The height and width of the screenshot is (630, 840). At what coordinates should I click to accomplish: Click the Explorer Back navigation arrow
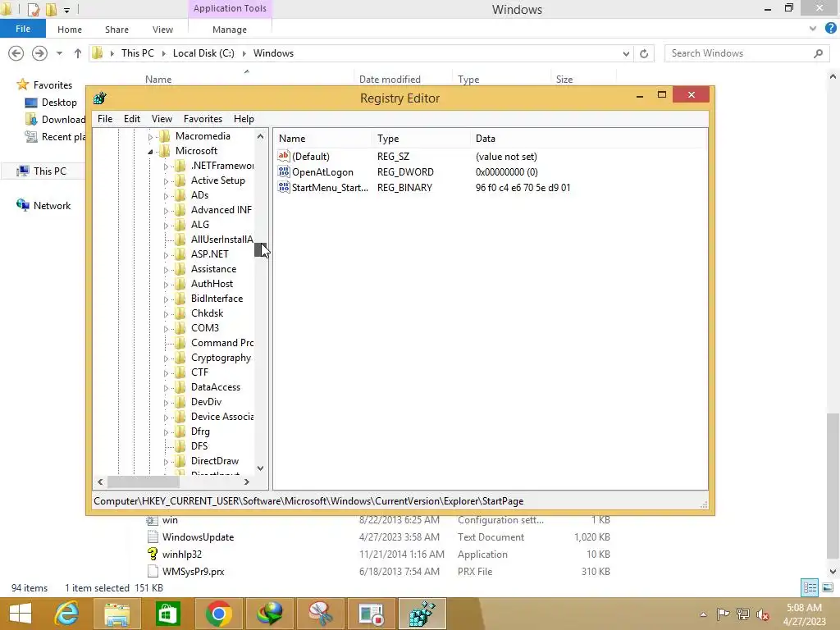tap(16, 53)
